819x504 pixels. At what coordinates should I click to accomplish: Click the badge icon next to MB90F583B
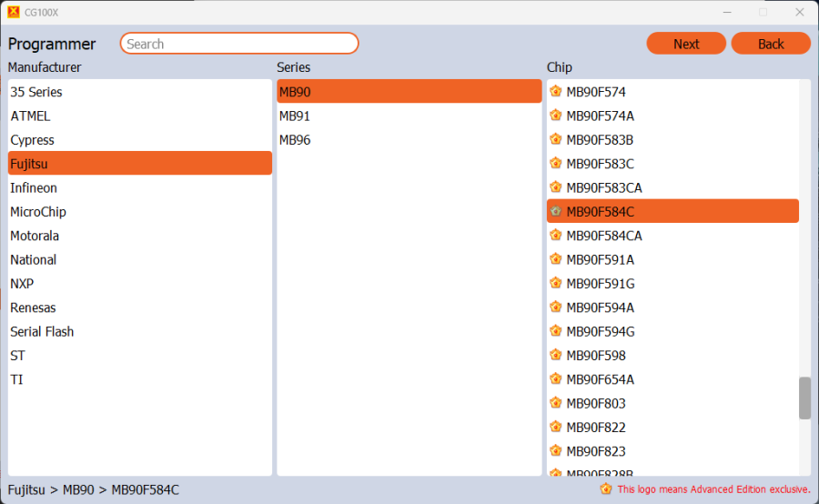click(x=555, y=139)
